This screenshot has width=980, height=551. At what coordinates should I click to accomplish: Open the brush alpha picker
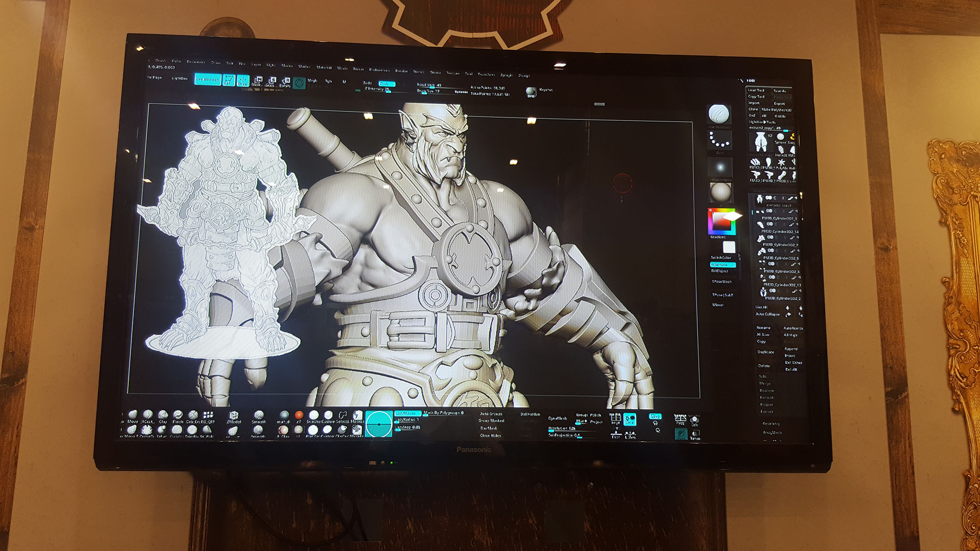(720, 167)
